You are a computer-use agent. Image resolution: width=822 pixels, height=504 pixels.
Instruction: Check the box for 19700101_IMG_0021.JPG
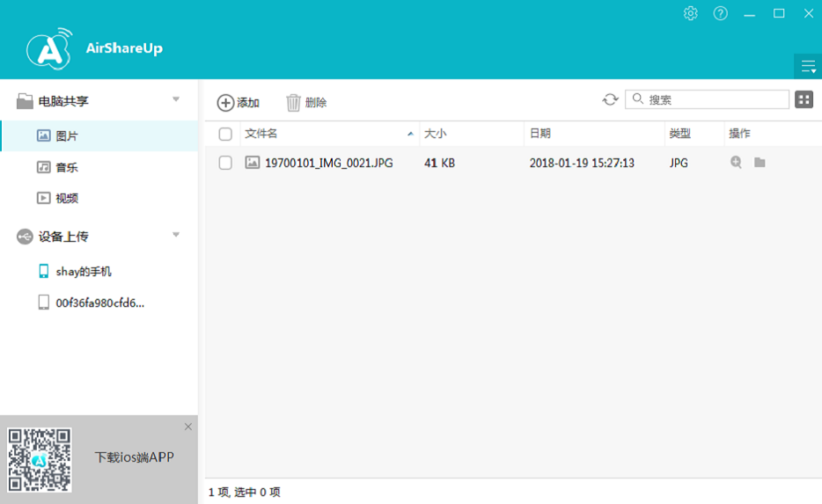click(225, 163)
